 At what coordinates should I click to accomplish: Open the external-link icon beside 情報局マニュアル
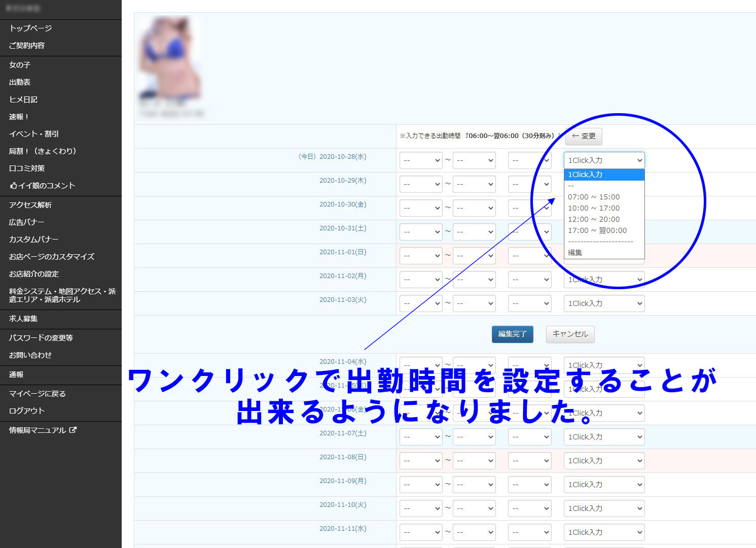(73, 430)
